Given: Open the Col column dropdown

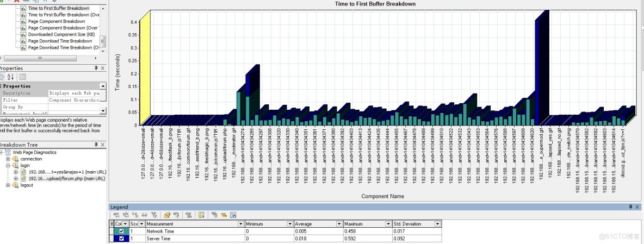Looking at the screenshot, I should point(126,224).
